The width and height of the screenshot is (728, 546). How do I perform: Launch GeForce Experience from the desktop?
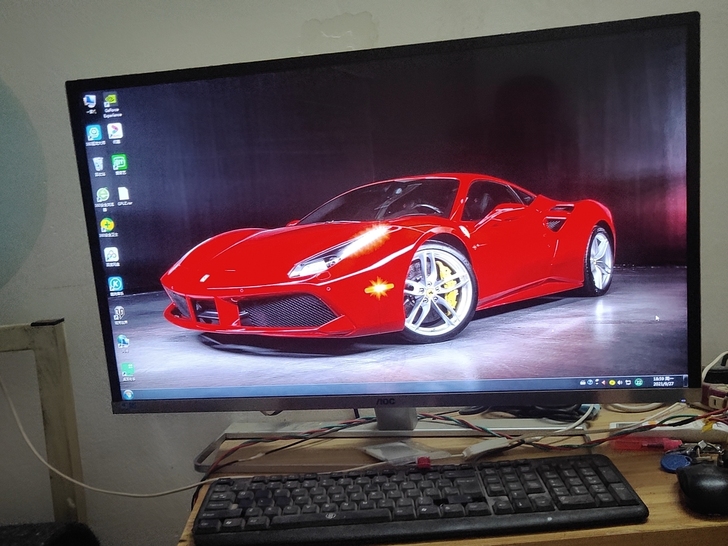point(112,101)
